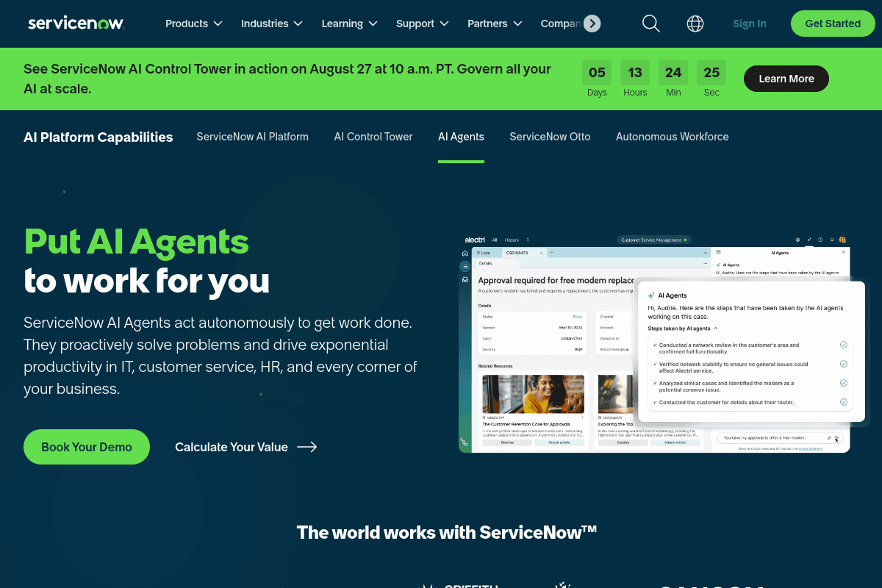
Task: Open the site search magnifier icon
Action: pyautogui.click(x=651, y=24)
